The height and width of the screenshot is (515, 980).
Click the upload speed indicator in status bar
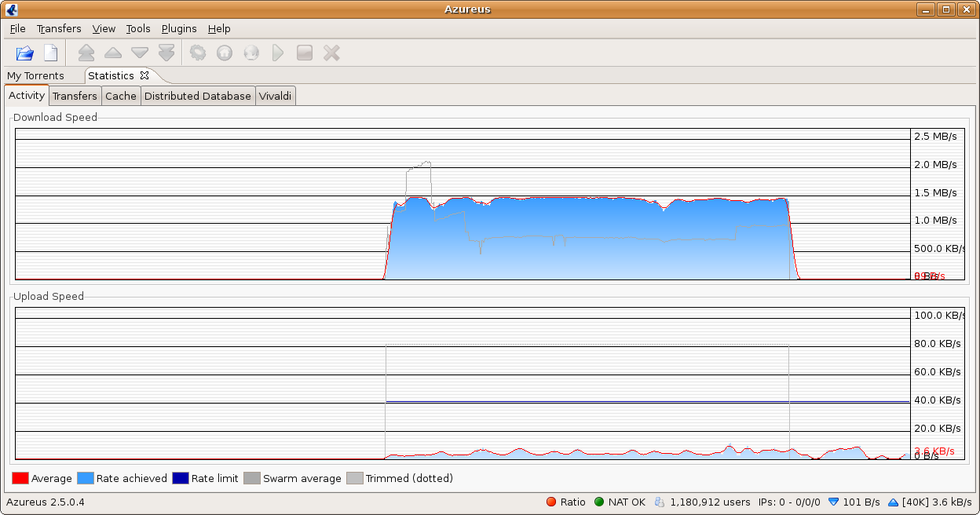[x=930, y=502]
